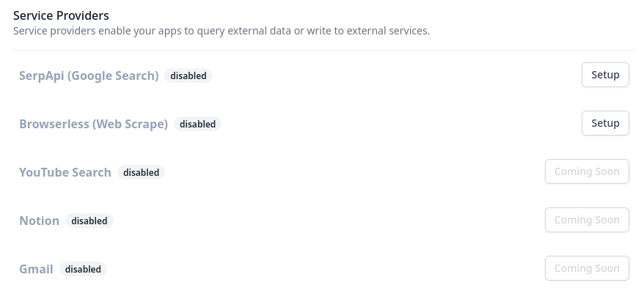
Task: Click Coming Soon button for Notion
Action: coord(587,220)
